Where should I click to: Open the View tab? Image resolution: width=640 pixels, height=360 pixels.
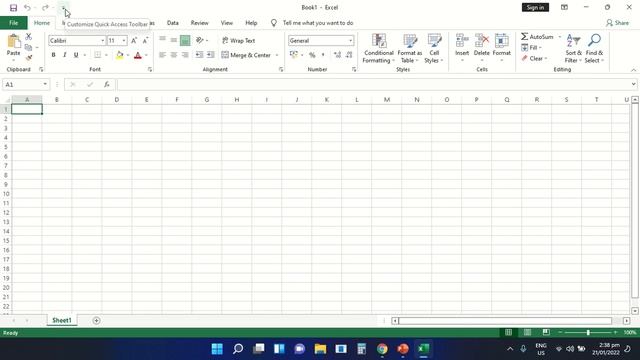coord(227,23)
